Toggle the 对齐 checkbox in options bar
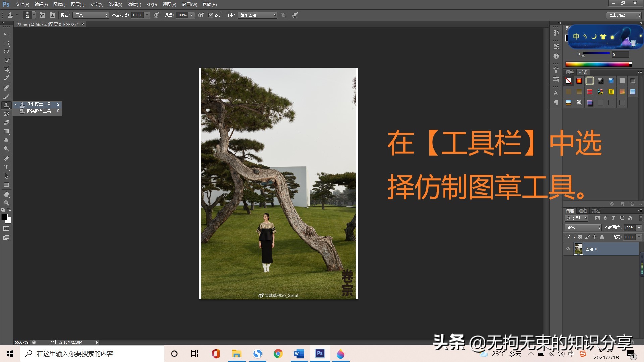This screenshot has height=362, width=644. 211,15
